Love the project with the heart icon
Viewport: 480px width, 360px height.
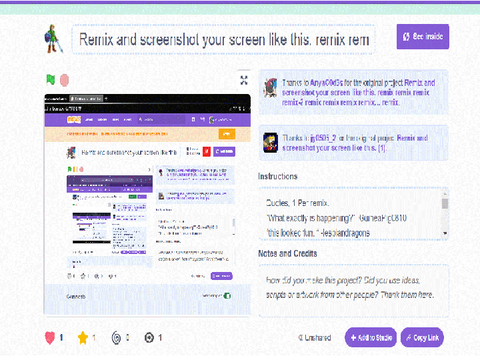50,338
